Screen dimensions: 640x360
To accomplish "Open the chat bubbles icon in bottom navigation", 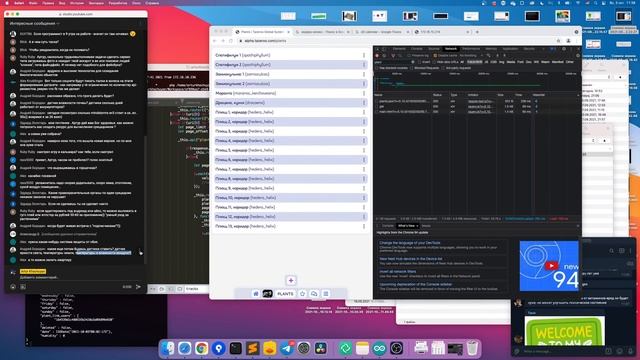I will point(314,293).
